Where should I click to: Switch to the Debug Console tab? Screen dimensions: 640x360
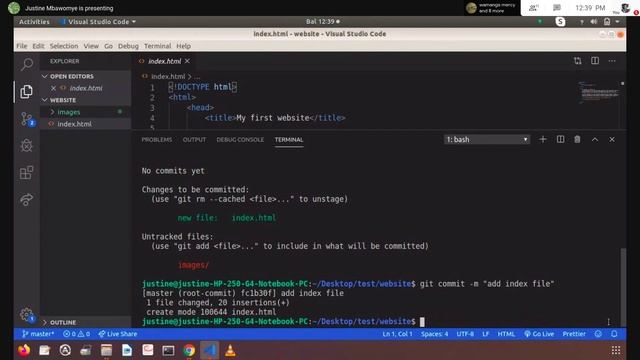click(240, 140)
